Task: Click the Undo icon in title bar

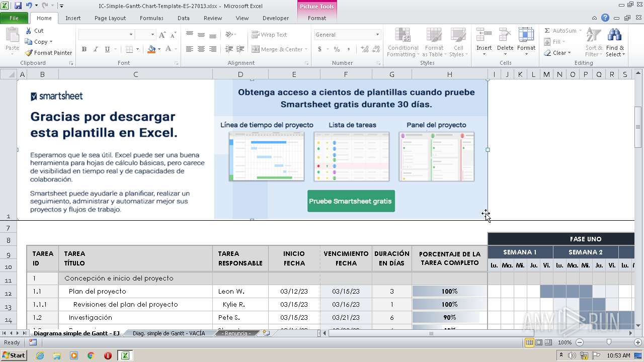Action: 29,6
